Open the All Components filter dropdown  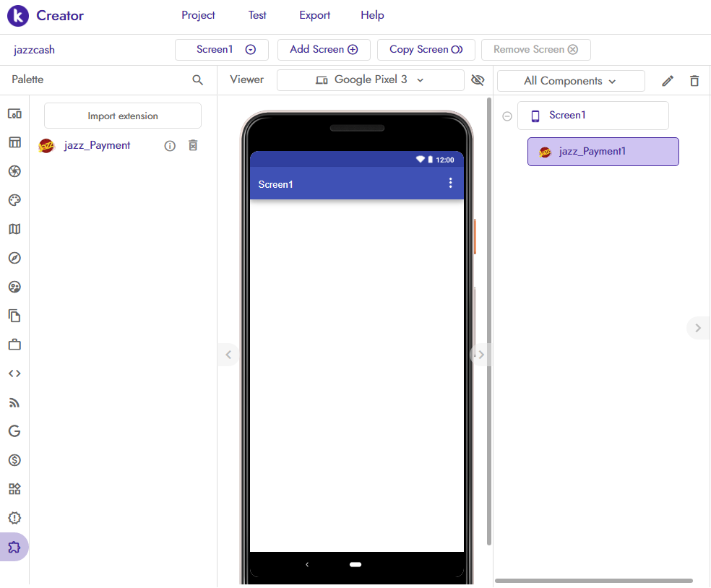point(570,81)
